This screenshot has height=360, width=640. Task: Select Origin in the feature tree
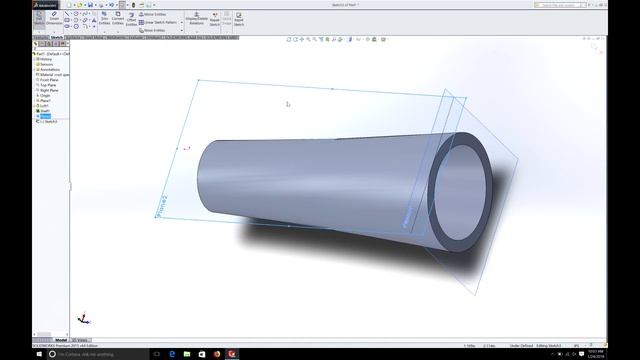(x=44, y=96)
